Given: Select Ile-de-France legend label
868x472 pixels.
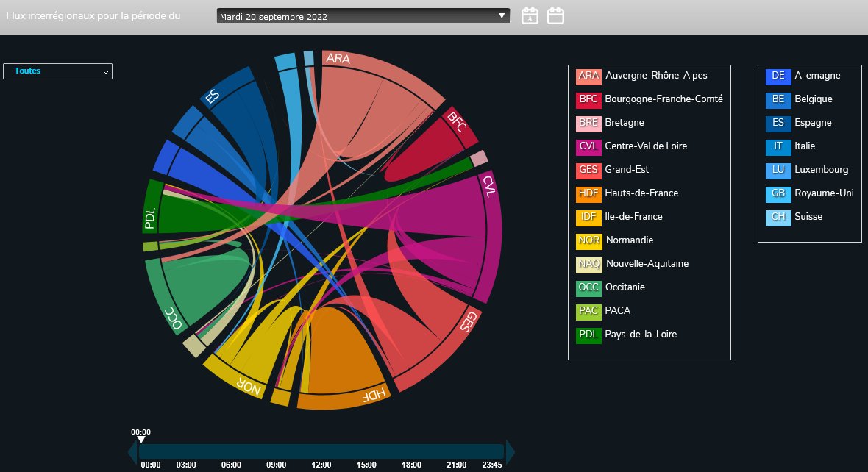Looking at the screenshot, I should click(x=633, y=216).
